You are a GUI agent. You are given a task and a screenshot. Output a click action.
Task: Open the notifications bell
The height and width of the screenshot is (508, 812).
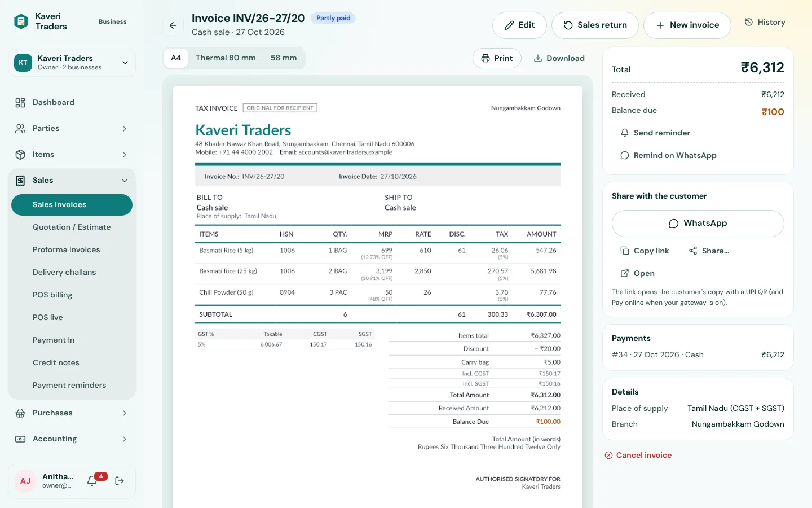click(x=92, y=481)
